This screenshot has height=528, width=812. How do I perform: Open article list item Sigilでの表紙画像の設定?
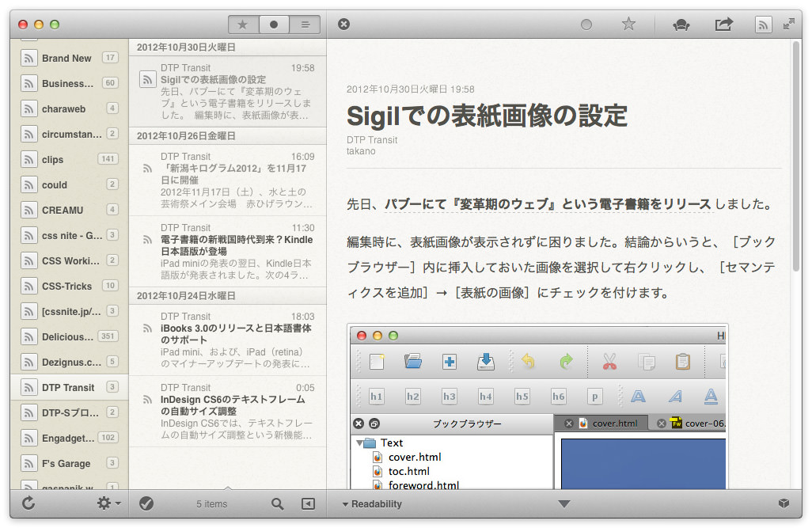click(x=227, y=91)
